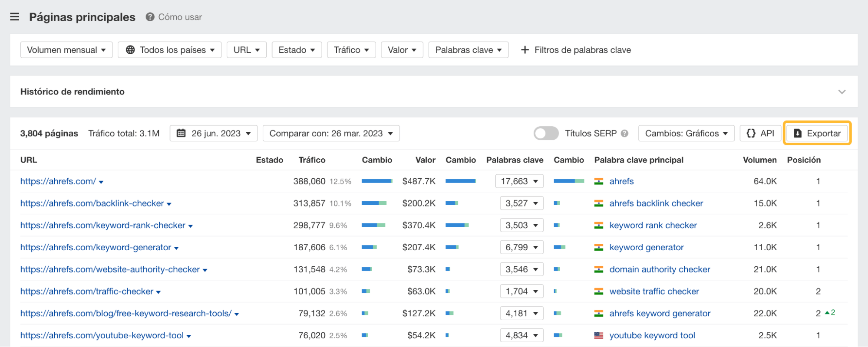Screen dimensions: 868x347
Task: Open the 3,546 keywords dropdown
Action: [x=522, y=269]
